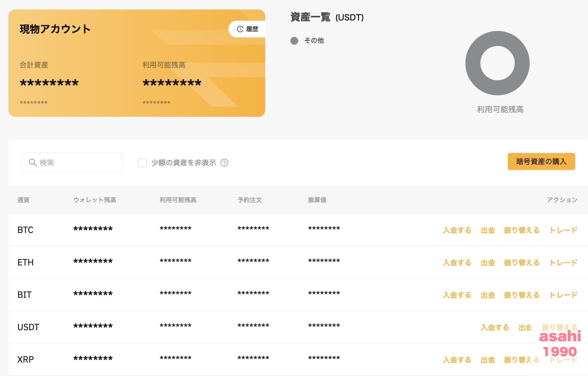Select the ETH currency label
The image size is (588, 376).
click(25, 262)
